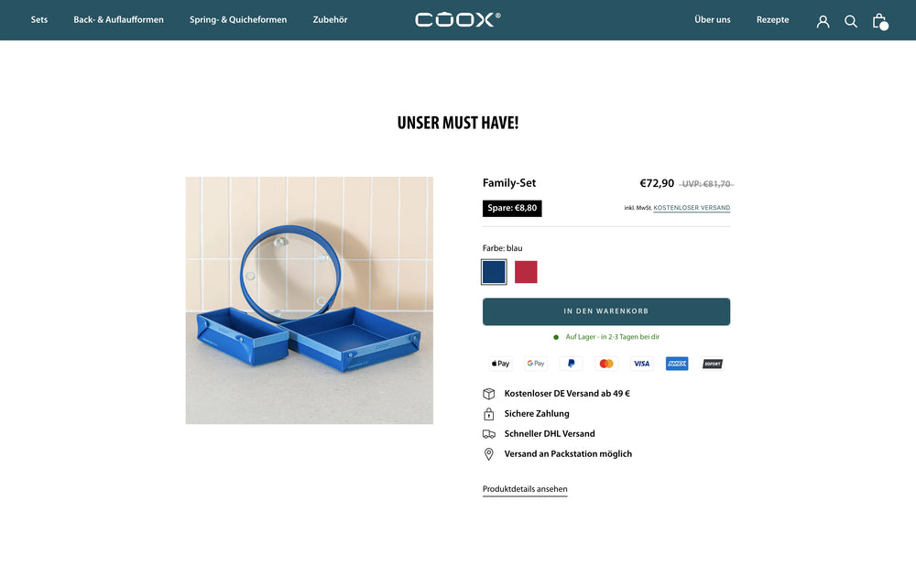Open the Kostenloser Versand link
This screenshot has height=588, width=916.
[x=692, y=208]
